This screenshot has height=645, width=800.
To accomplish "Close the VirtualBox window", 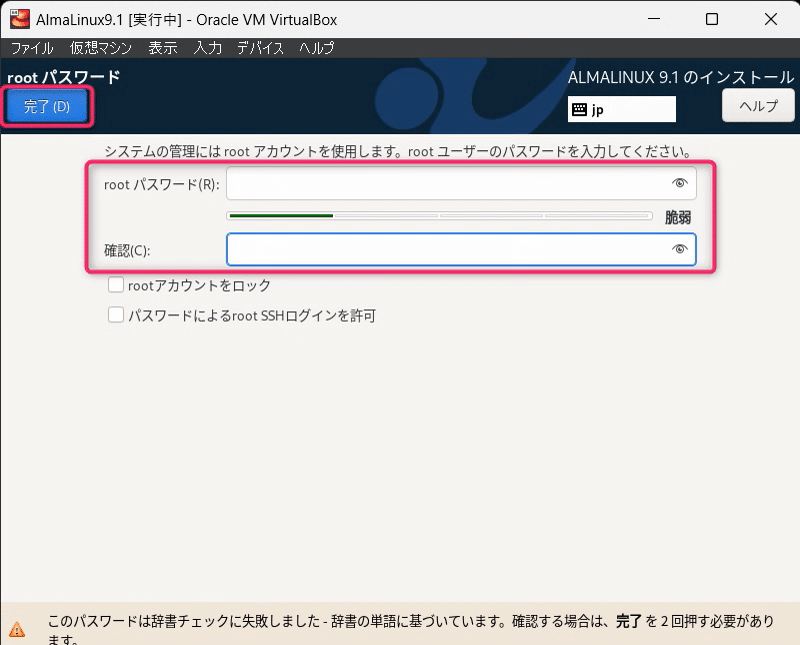I will [x=771, y=19].
